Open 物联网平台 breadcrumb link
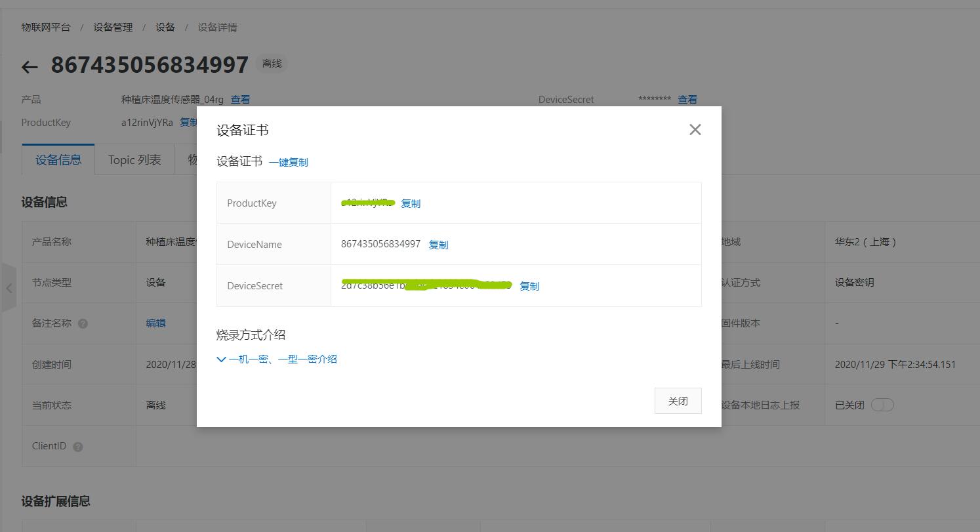The width and height of the screenshot is (980, 532). (45, 27)
